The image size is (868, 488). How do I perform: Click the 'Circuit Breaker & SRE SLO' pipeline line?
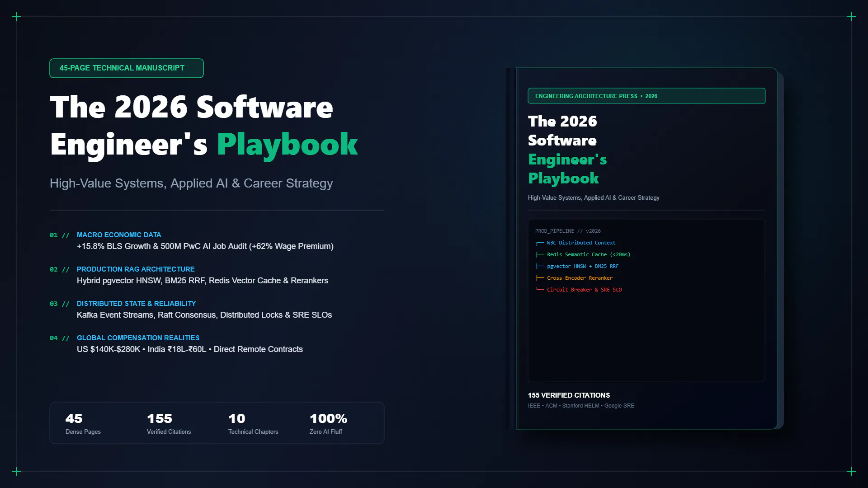coord(579,290)
